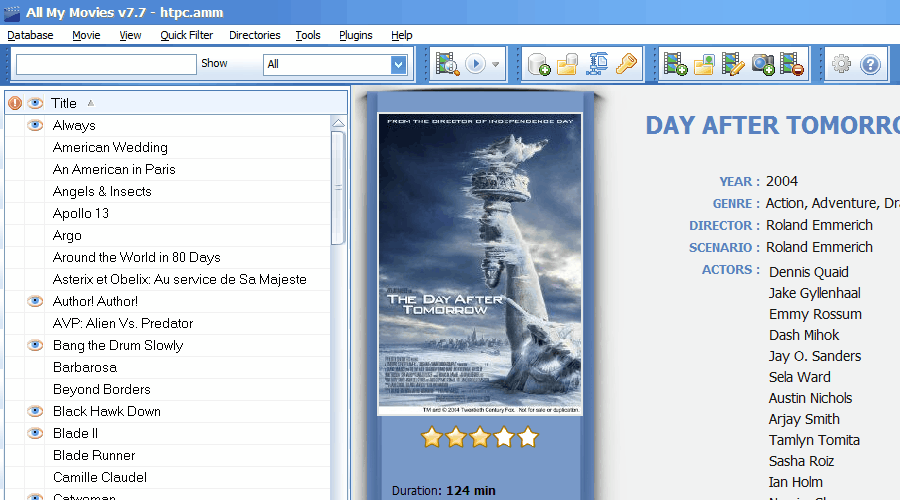Click actor Dennis Quaid
This screenshot has height=500, width=900.
coord(809,272)
